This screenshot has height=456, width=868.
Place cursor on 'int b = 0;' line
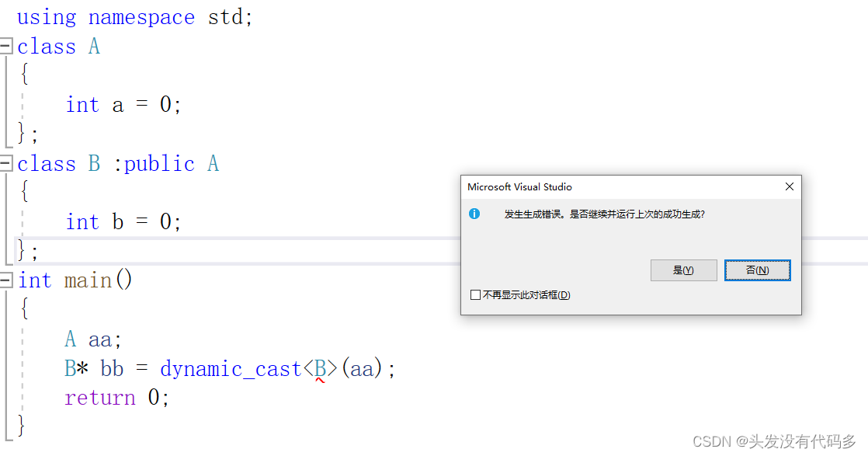point(123,222)
